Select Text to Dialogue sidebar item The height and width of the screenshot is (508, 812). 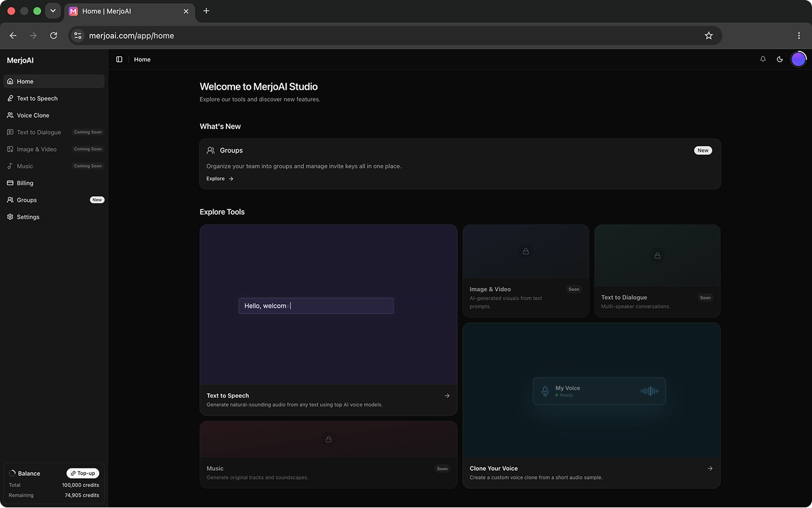click(54, 132)
